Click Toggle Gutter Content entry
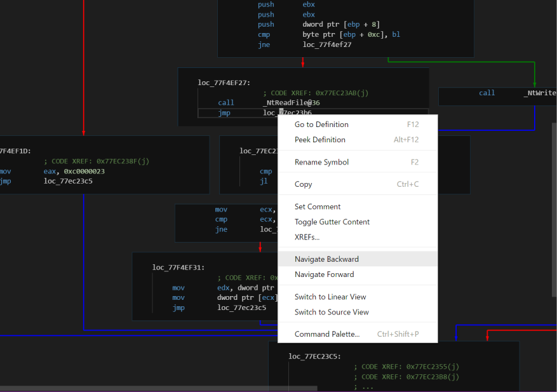Screen dimensions: 557x392 coord(357,222)
